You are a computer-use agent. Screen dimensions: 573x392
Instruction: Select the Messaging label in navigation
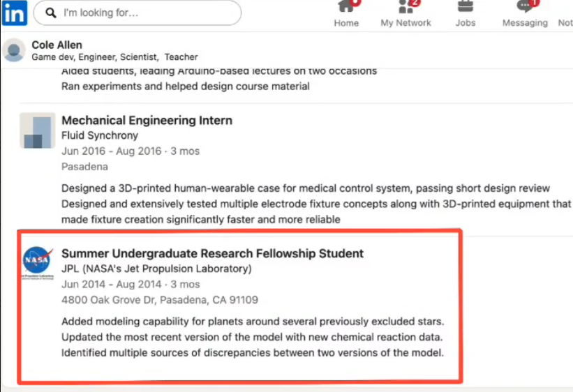(525, 23)
